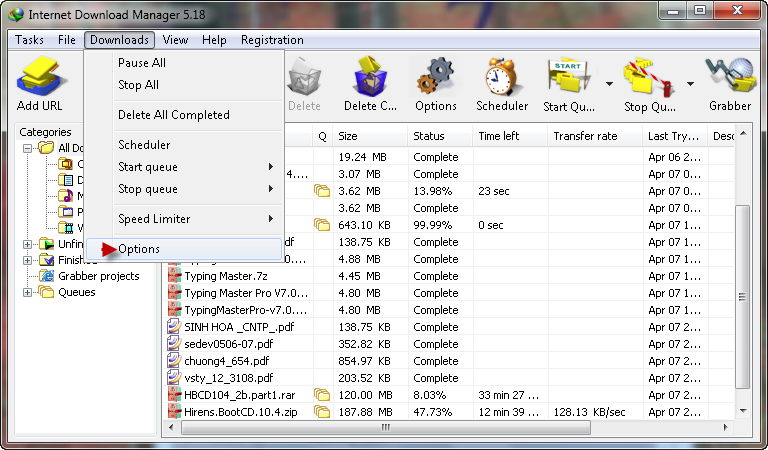Open the dropdown arrow beside Start Queue
The image size is (768, 450).
[609, 84]
